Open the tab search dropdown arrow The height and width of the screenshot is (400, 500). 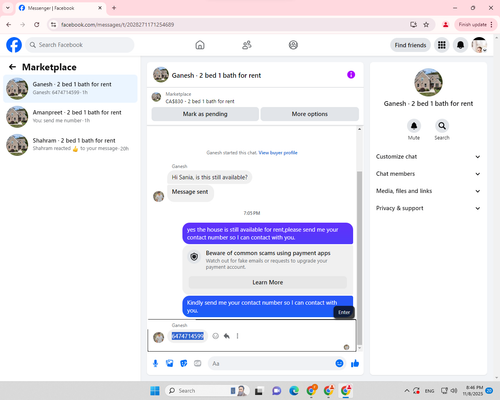(x=8, y=8)
